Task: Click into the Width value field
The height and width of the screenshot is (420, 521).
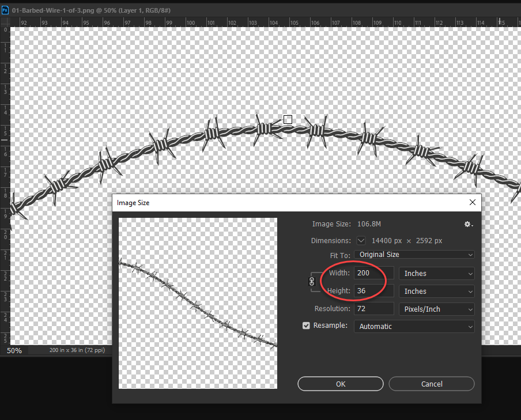Action: coord(374,274)
